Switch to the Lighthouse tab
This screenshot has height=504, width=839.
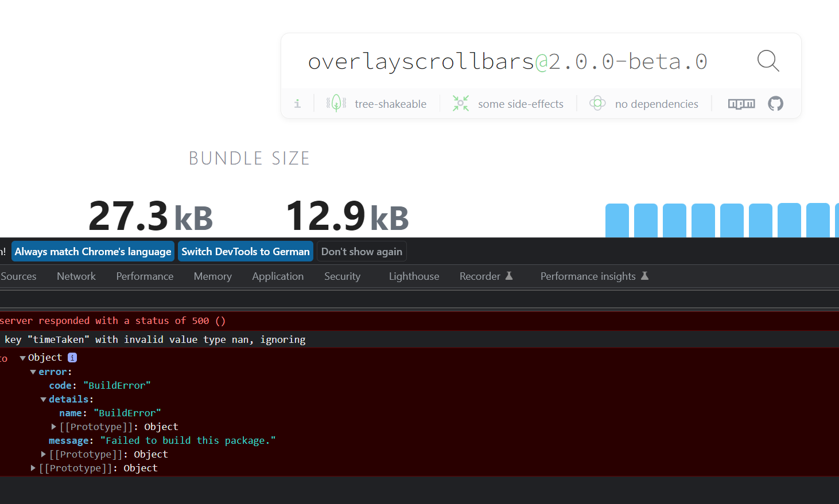point(414,276)
